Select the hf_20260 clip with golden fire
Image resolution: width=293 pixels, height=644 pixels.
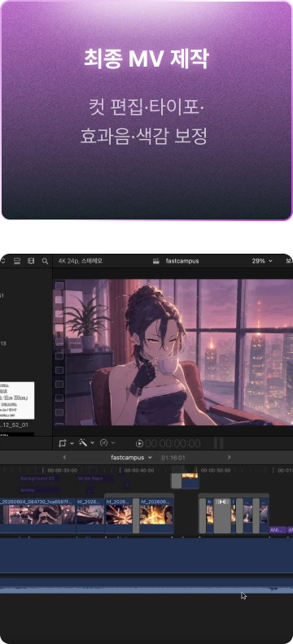(156, 516)
